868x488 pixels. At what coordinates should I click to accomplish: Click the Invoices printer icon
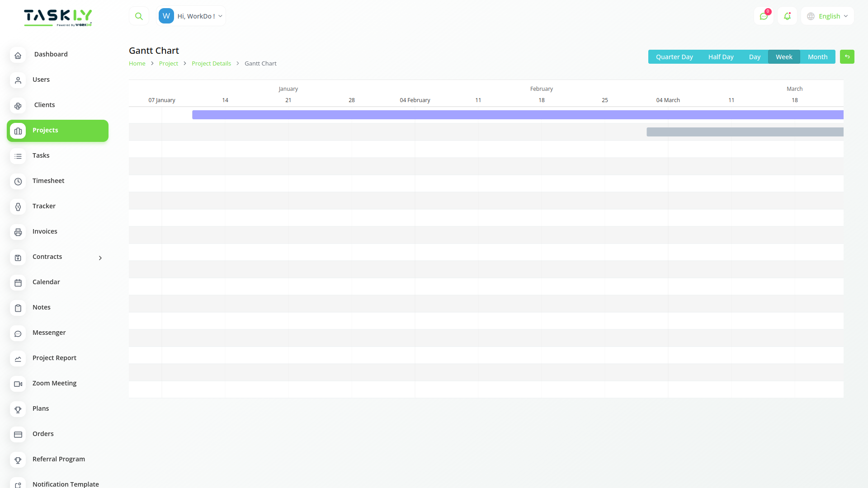18,232
